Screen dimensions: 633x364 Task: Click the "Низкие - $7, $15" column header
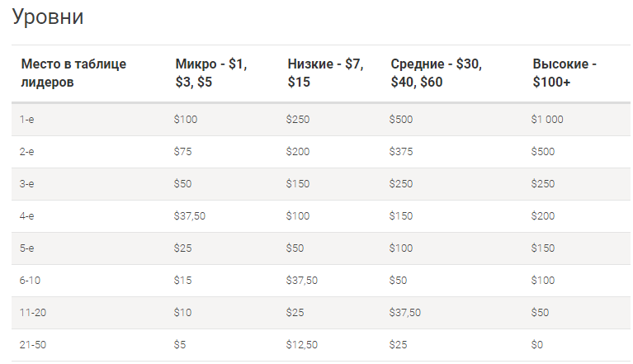coord(325,73)
